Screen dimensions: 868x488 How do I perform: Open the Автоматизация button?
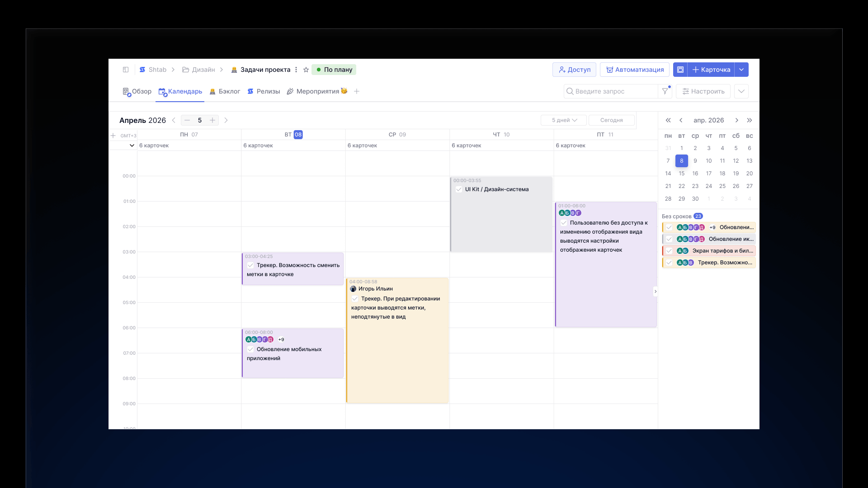635,70
